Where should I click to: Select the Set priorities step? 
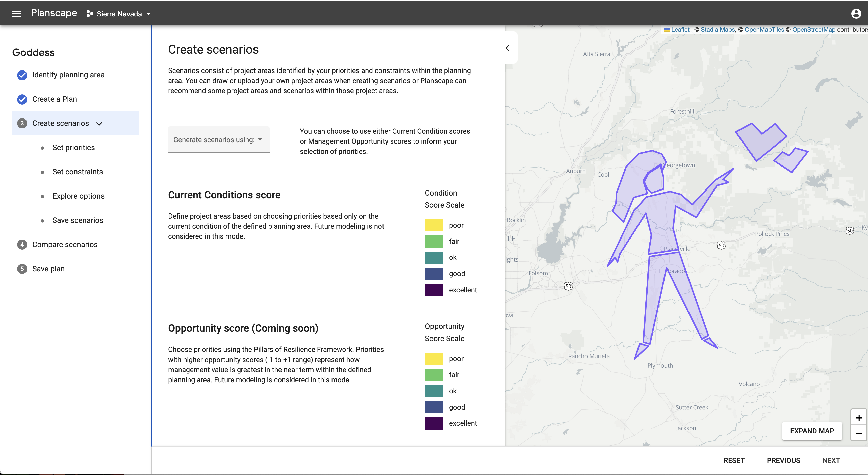coord(73,147)
